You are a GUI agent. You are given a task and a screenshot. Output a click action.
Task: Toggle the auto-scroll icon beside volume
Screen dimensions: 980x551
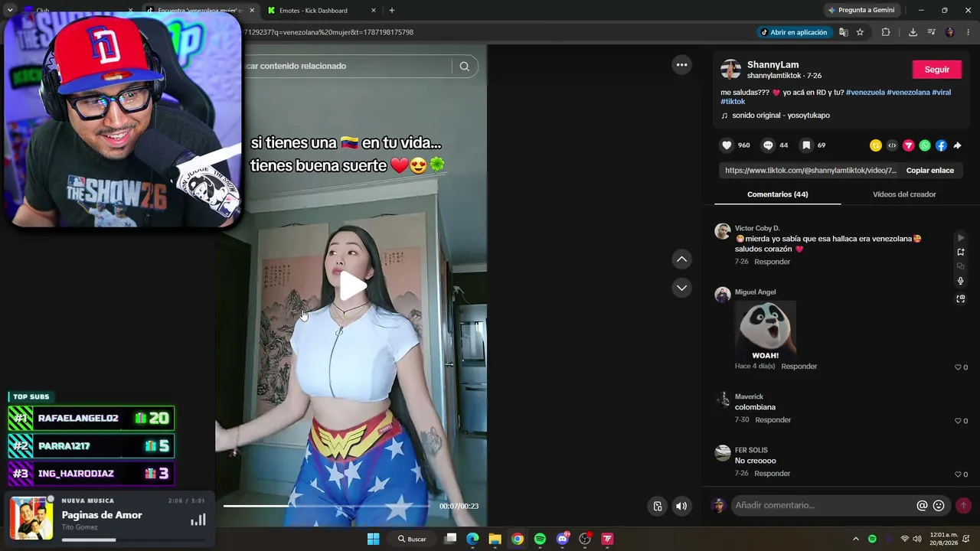tap(658, 506)
